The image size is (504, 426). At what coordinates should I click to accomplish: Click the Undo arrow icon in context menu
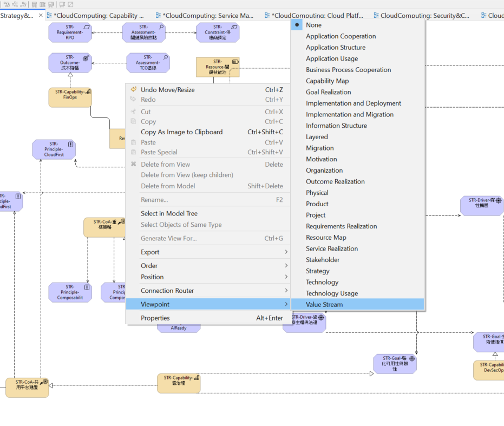coord(133,89)
